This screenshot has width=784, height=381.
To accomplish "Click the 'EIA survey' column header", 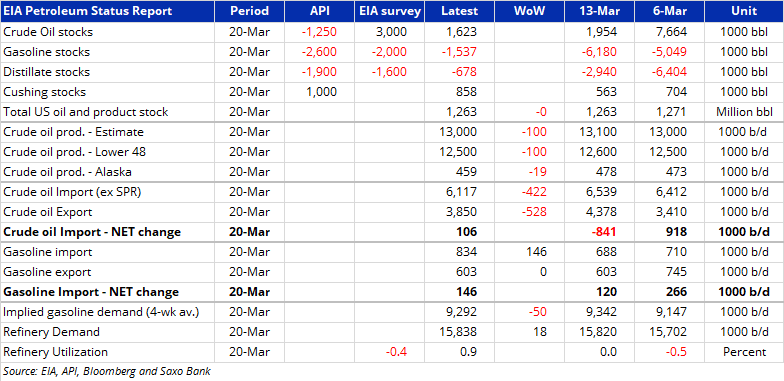I will [x=390, y=11].
